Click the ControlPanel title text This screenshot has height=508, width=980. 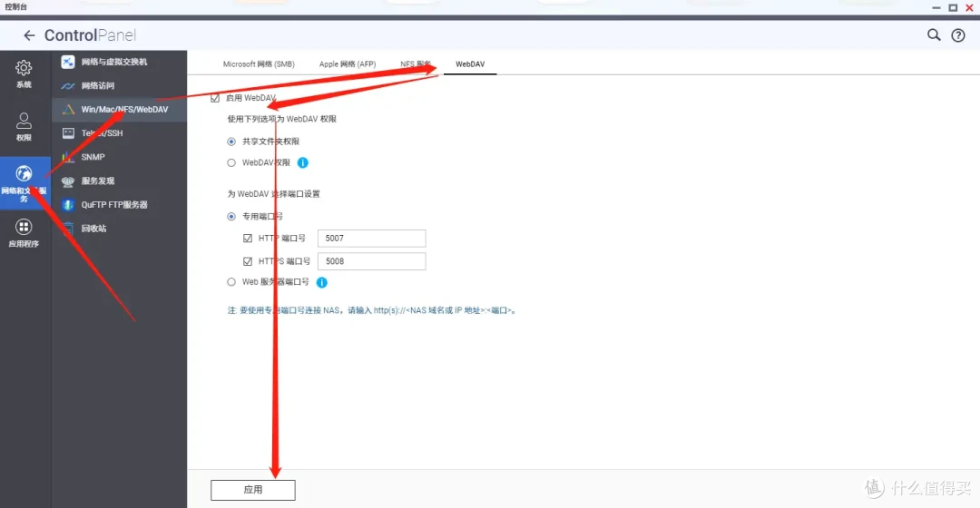90,35
